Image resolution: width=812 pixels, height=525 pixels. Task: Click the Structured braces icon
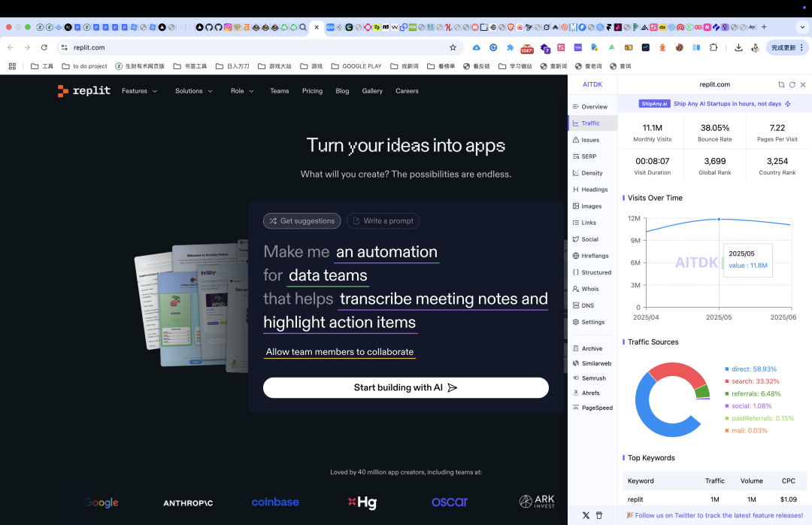576,272
